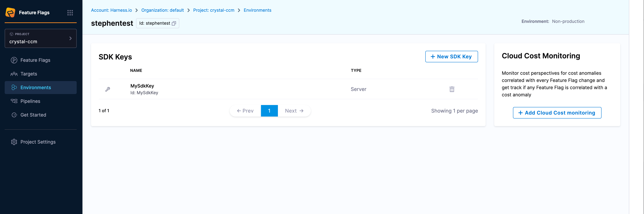
Task: Select page 1 in the pagination
Action: tap(269, 111)
